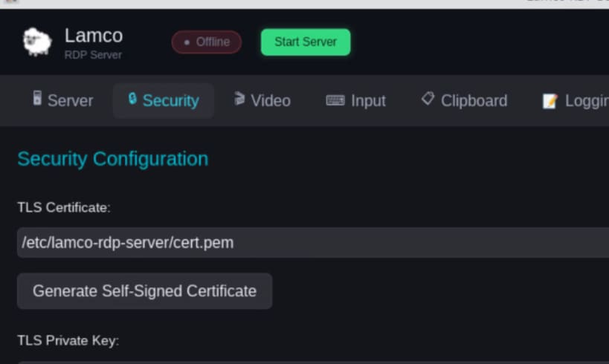This screenshot has height=364, width=609.
Task: Switch to the Video tab
Action: [x=262, y=100]
